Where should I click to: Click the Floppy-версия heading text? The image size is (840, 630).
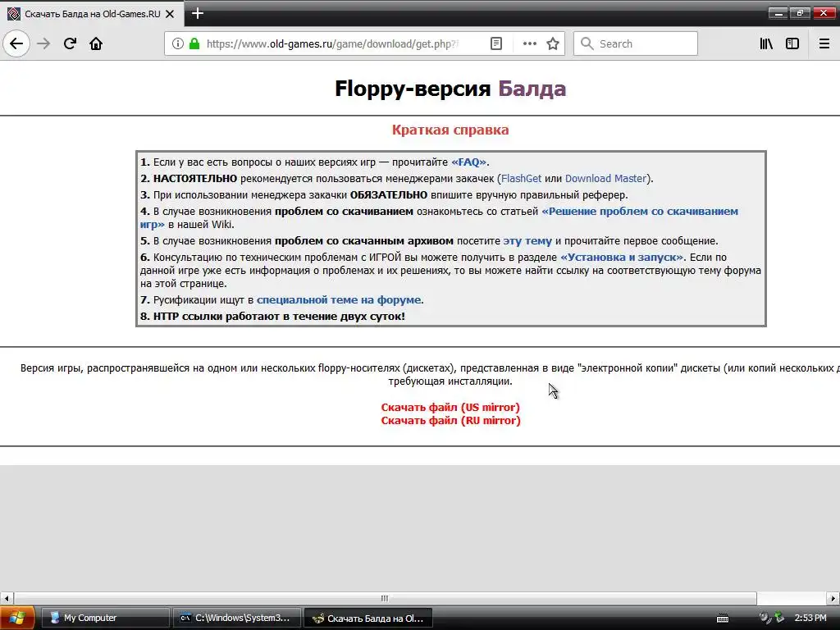pyautogui.click(x=413, y=89)
